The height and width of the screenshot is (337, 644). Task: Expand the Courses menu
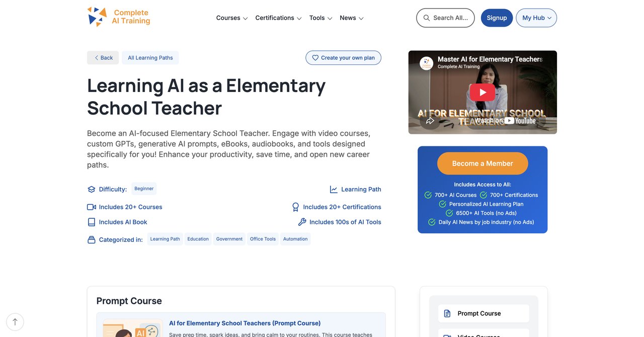click(x=232, y=18)
